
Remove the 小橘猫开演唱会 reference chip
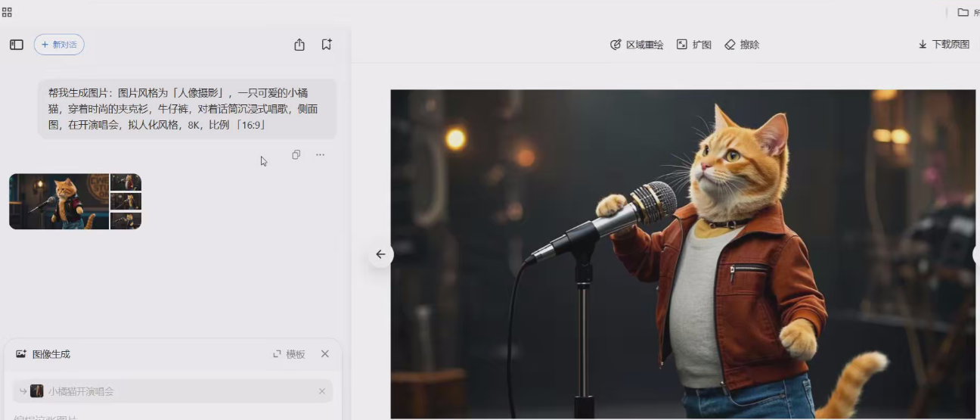pyautogui.click(x=322, y=391)
